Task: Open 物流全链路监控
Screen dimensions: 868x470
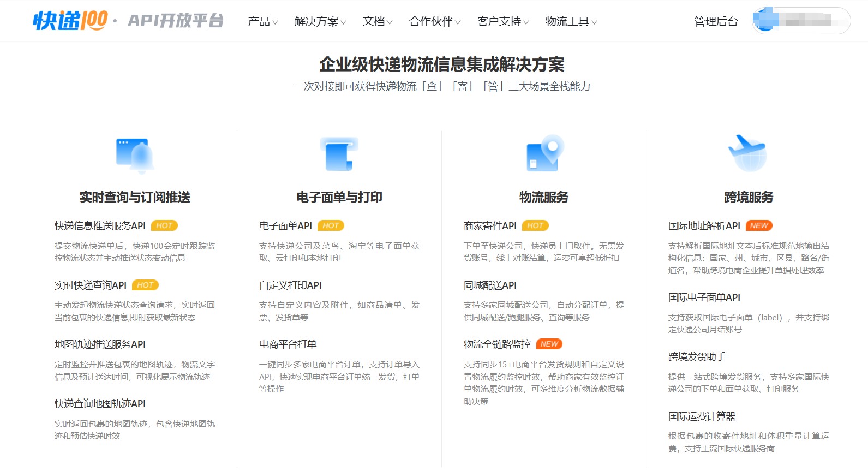Action: (x=497, y=344)
